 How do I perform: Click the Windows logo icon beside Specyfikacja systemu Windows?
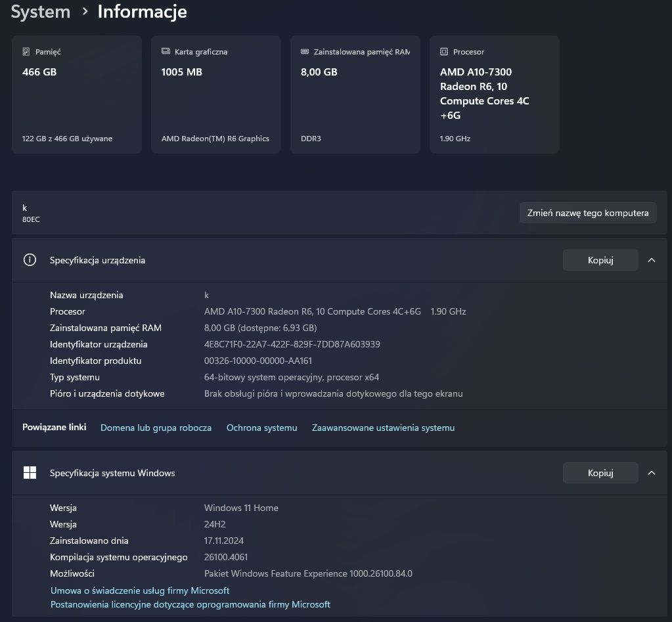coord(30,472)
